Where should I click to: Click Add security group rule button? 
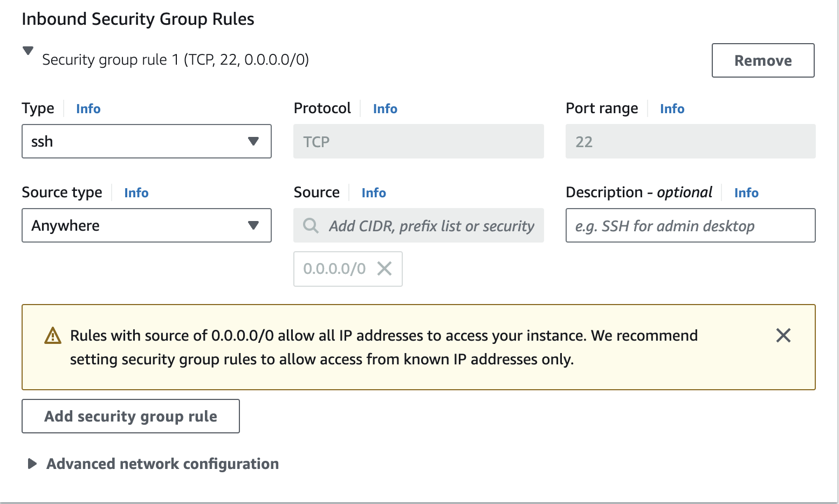click(130, 416)
